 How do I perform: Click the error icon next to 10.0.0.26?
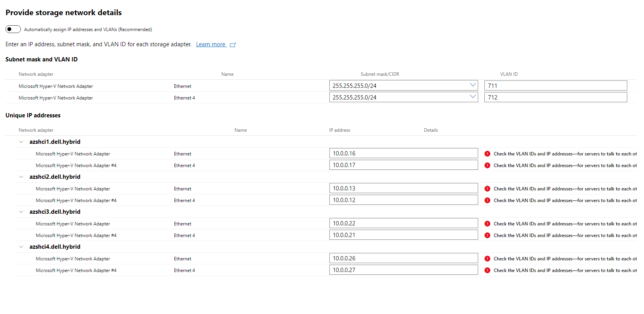pyautogui.click(x=487, y=259)
